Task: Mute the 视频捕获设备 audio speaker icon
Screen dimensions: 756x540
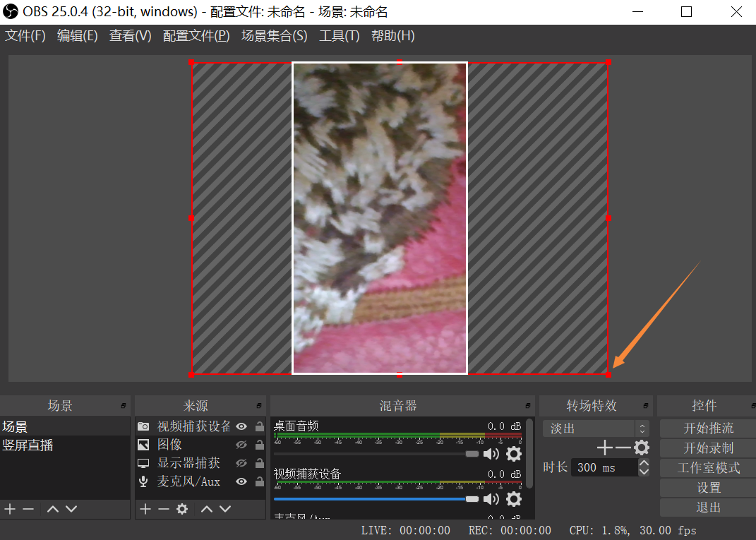Action: pyautogui.click(x=491, y=499)
